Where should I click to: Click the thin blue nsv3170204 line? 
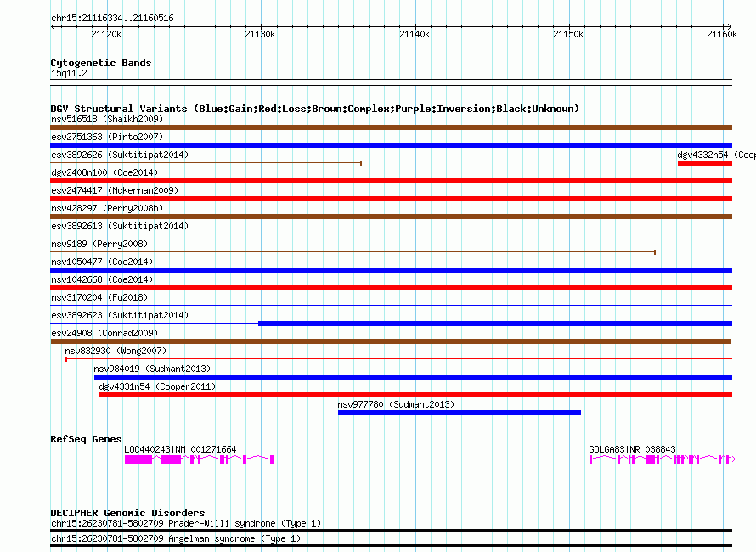(x=391, y=306)
